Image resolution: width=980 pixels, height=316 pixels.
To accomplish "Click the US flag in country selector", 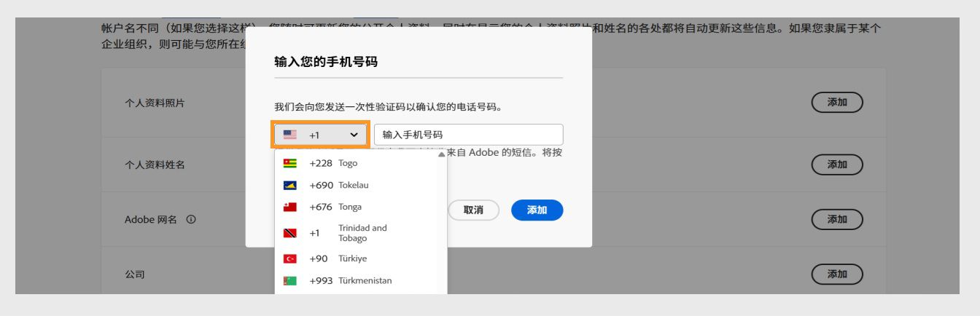I will point(289,135).
